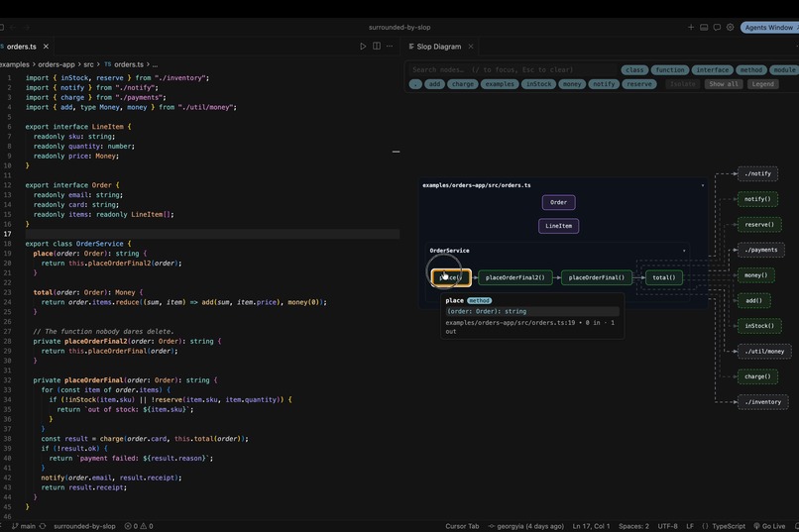This screenshot has height=532, width=799.
Task: Click the sync changes icon in status bar
Action: (x=43, y=526)
